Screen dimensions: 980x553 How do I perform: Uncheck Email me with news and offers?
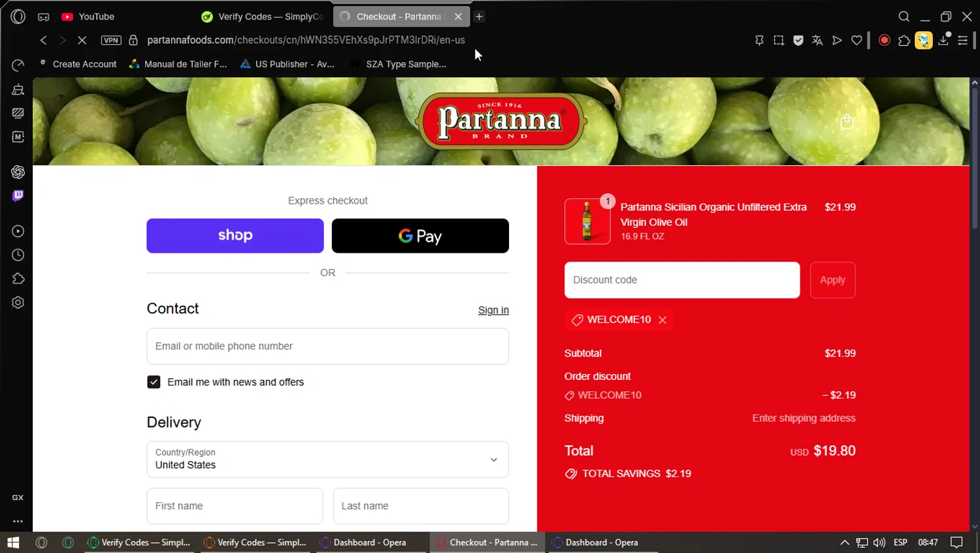pos(154,382)
